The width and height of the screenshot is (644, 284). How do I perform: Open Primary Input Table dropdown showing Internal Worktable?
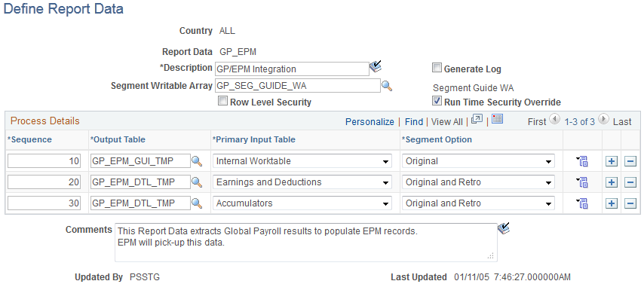pyautogui.click(x=302, y=161)
